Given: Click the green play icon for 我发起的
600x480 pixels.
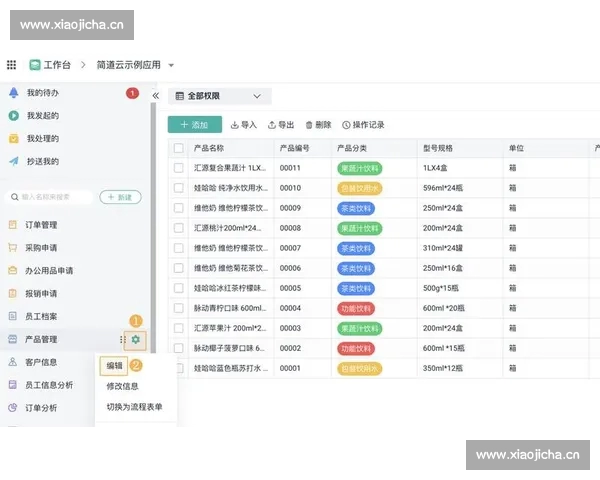Looking at the screenshot, I should point(14,116).
